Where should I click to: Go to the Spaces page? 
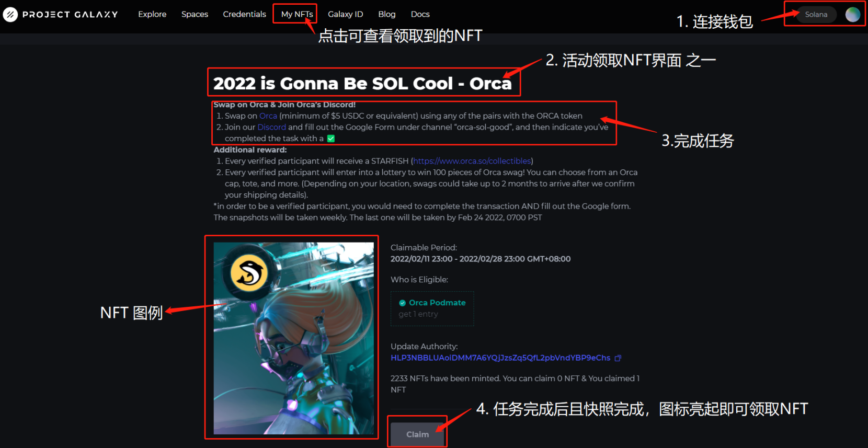[x=195, y=14]
